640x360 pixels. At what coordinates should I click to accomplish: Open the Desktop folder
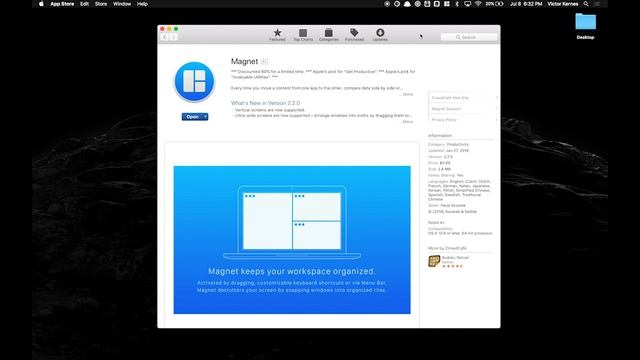[x=585, y=26]
